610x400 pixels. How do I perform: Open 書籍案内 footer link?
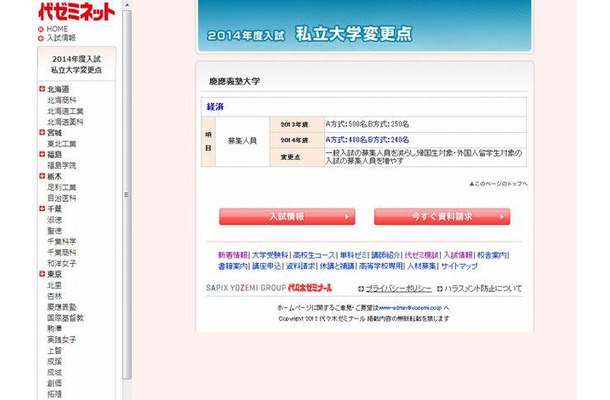point(233,266)
